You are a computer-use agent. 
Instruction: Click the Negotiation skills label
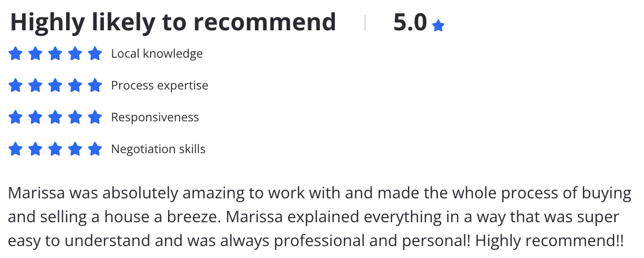click(x=158, y=149)
